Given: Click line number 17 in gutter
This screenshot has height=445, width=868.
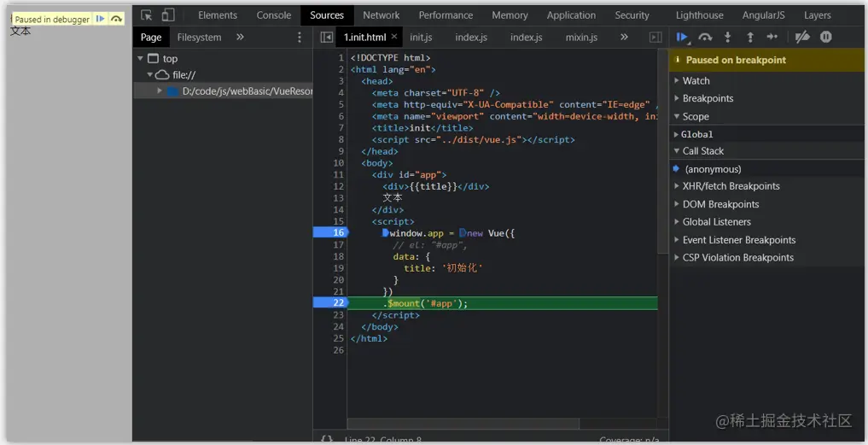Looking at the screenshot, I should coord(338,244).
